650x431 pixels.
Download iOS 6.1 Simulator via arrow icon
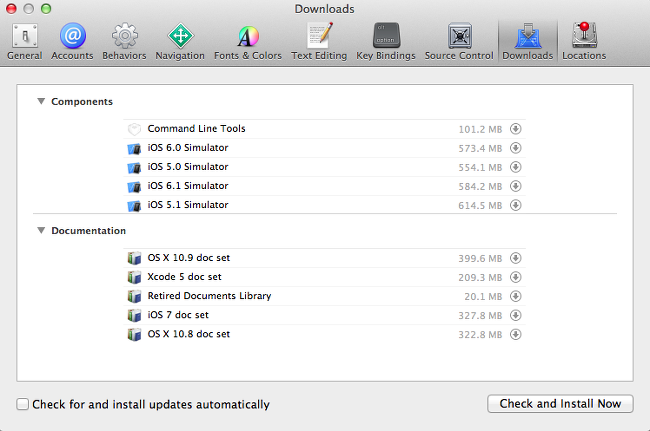[516, 186]
